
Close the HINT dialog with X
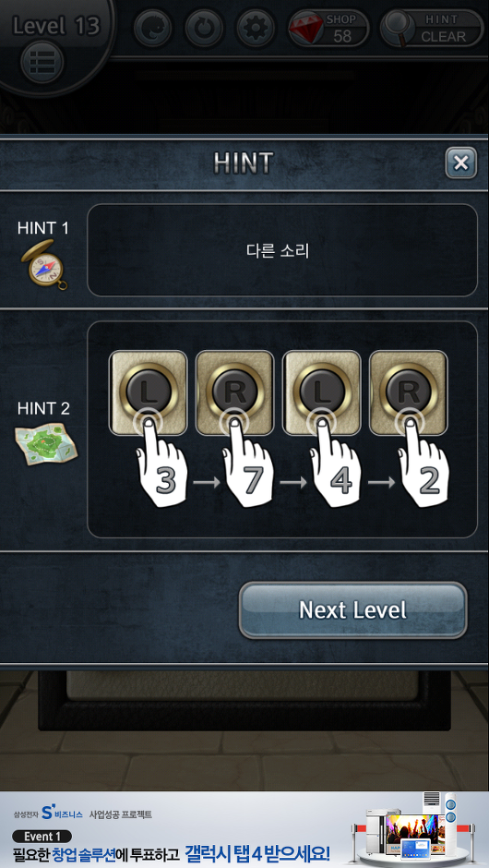(x=460, y=163)
